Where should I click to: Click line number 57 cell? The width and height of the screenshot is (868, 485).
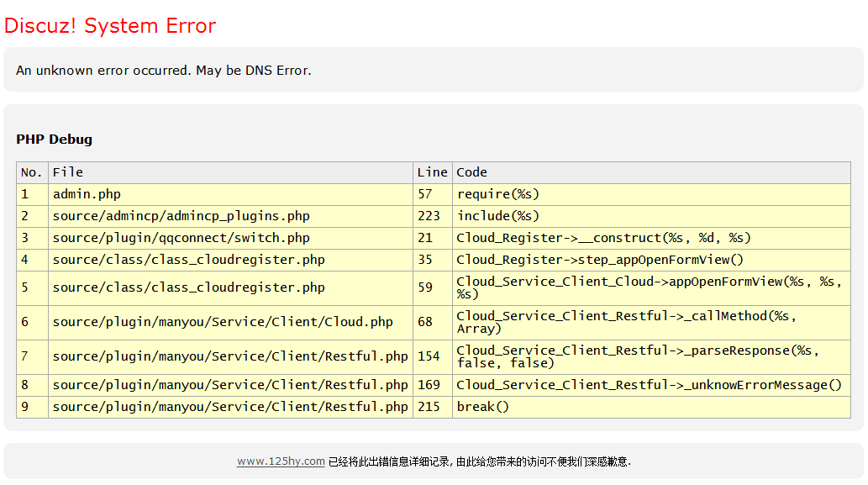click(433, 194)
